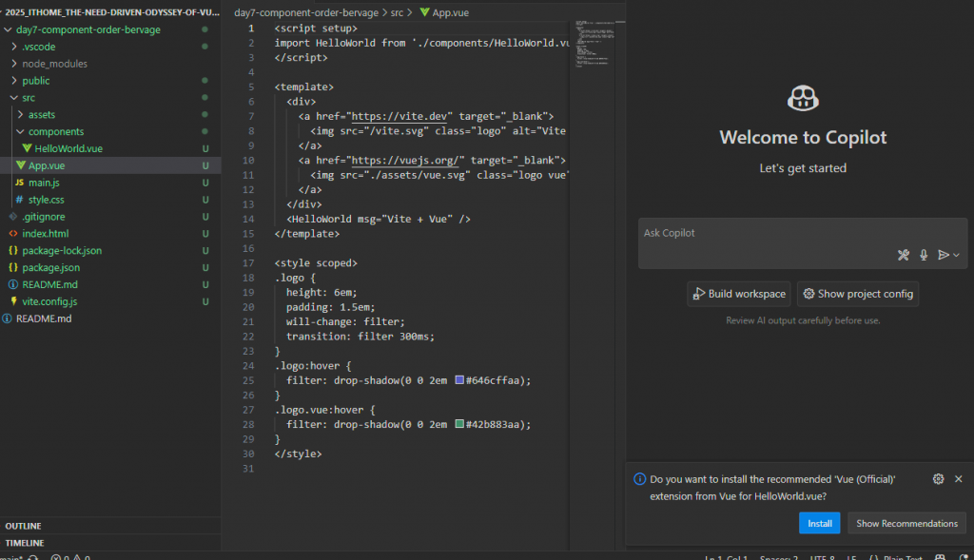Follow the https://vite.dev link in code
The height and width of the screenshot is (560, 974).
[399, 116]
